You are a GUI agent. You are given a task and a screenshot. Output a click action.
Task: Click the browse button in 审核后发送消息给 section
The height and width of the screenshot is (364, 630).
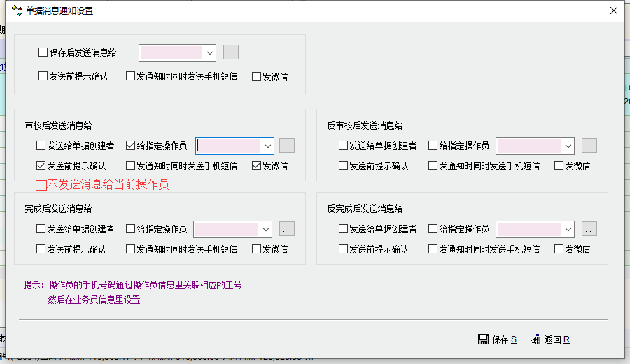point(287,146)
